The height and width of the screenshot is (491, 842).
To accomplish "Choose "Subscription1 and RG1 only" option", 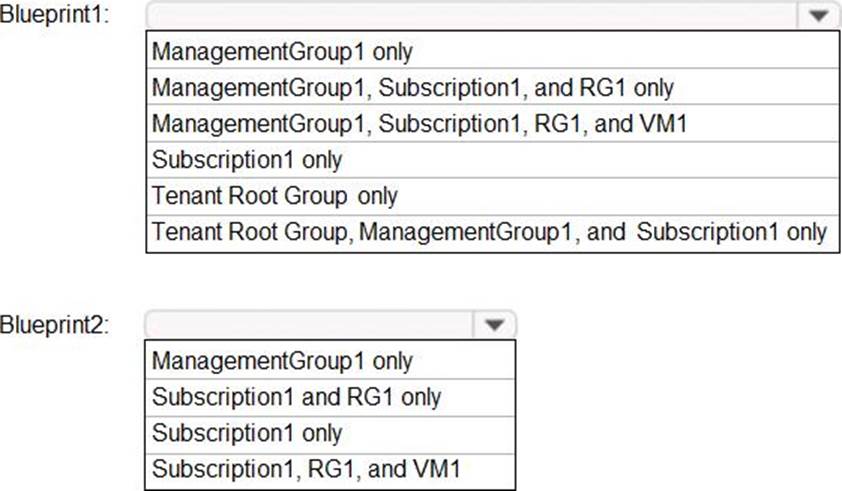I will pyautogui.click(x=296, y=397).
